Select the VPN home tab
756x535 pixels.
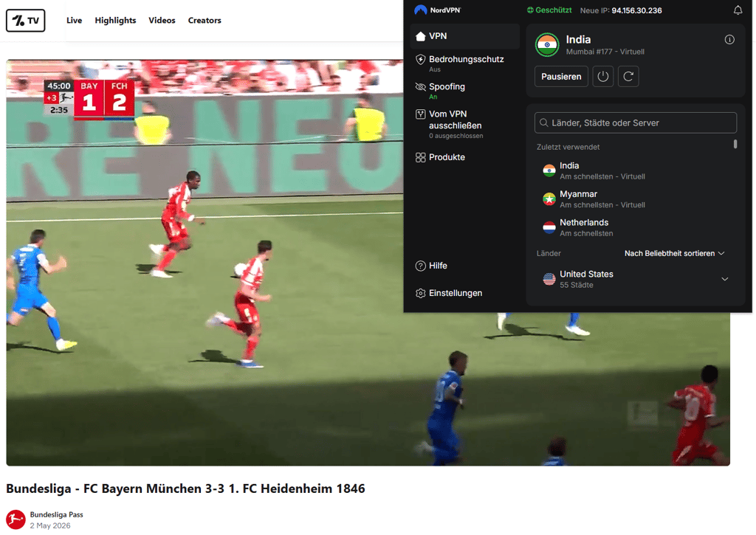click(465, 36)
